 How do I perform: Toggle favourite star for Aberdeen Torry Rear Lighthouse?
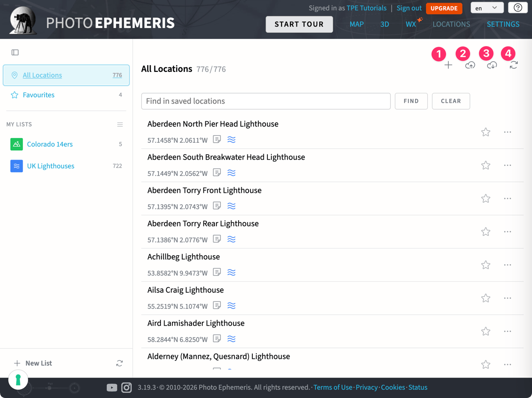pyautogui.click(x=486, y=232)
